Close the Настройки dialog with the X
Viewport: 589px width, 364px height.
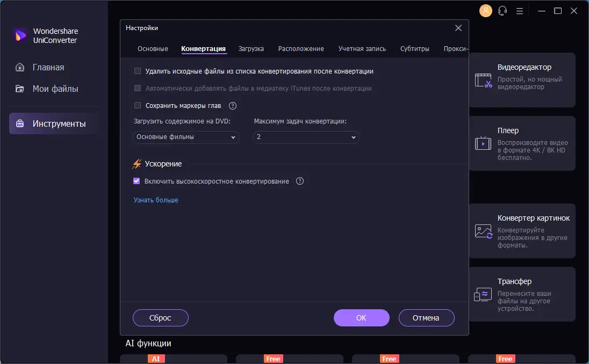point(458,27)
